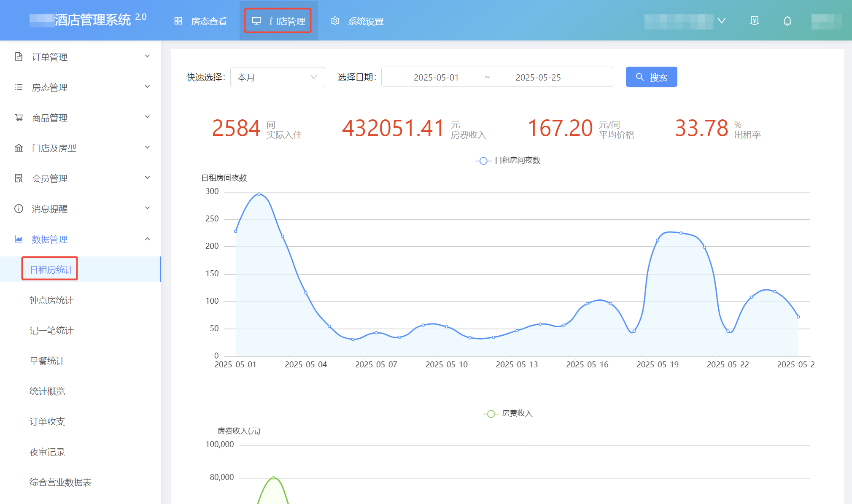Click the 数据管理 menu label
Image resolution: width=852 pixels, height=504 pixels.
tap(50, 239)
